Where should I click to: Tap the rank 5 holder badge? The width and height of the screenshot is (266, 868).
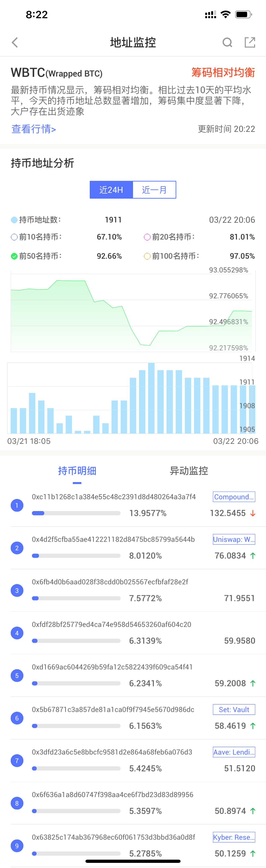pyautogui.click(x=17, y=676)
